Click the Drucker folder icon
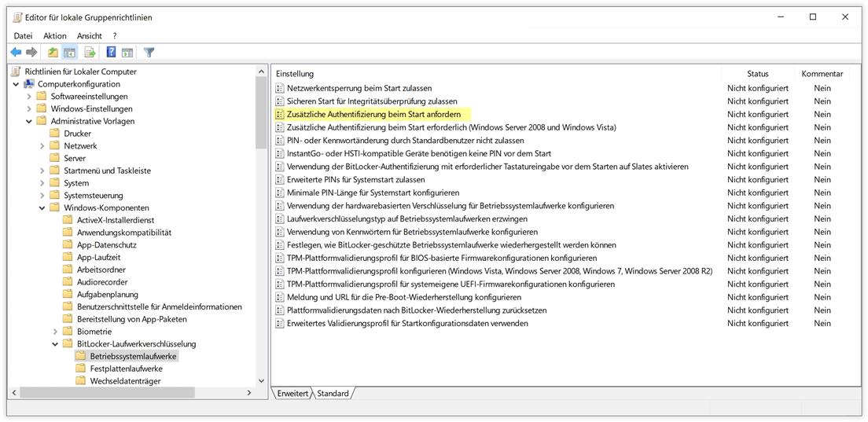This screenshot has height=422, width=868. coord(54,134)
